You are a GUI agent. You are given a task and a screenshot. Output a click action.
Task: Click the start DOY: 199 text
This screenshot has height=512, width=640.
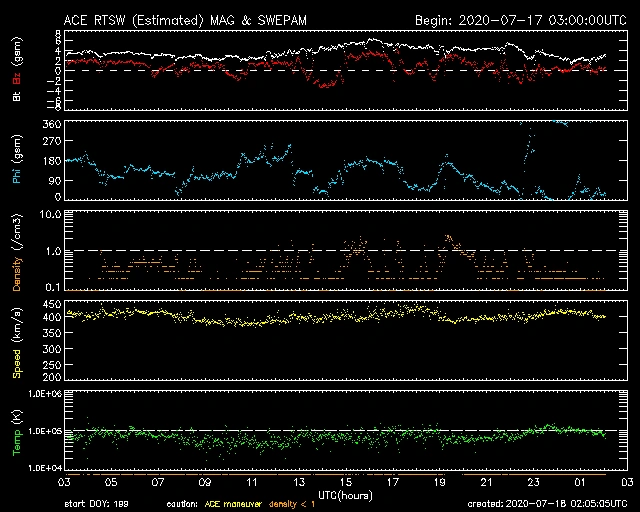point(96,504)
